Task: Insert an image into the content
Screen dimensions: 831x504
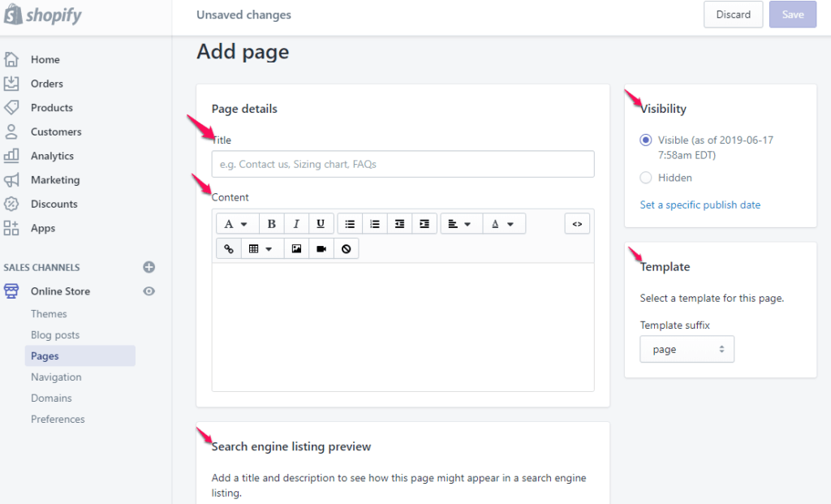Action: pos(296,249)
